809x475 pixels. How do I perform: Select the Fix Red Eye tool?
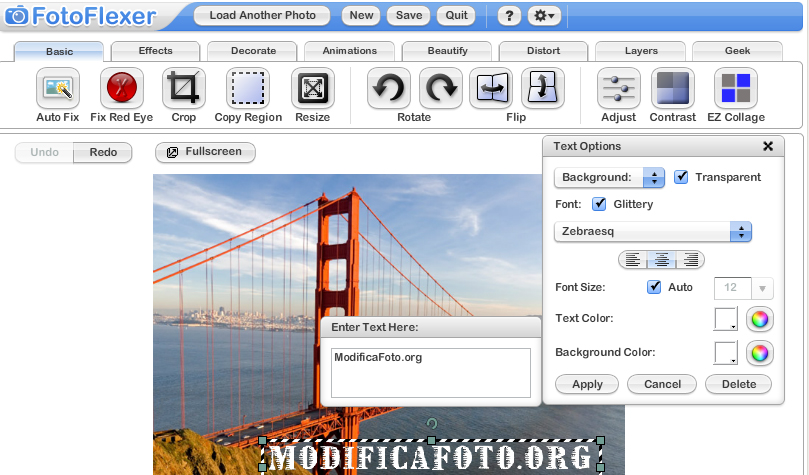(121, 89)
